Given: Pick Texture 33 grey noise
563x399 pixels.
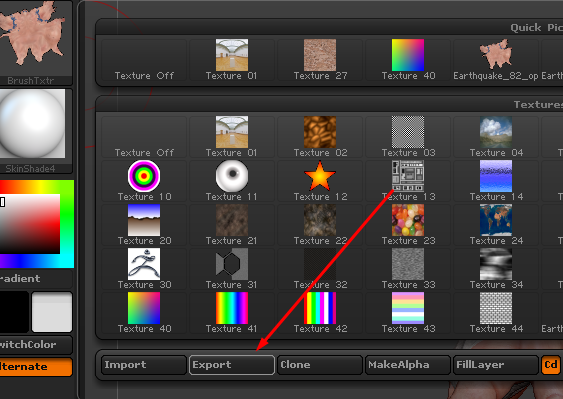Looking at the screenshot, I should click(x=408, y=269).
